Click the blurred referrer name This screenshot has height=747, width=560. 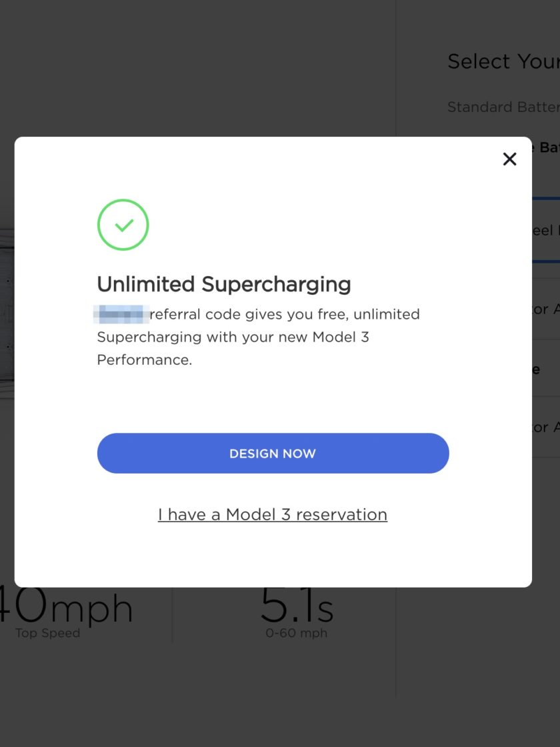(121, 314)
